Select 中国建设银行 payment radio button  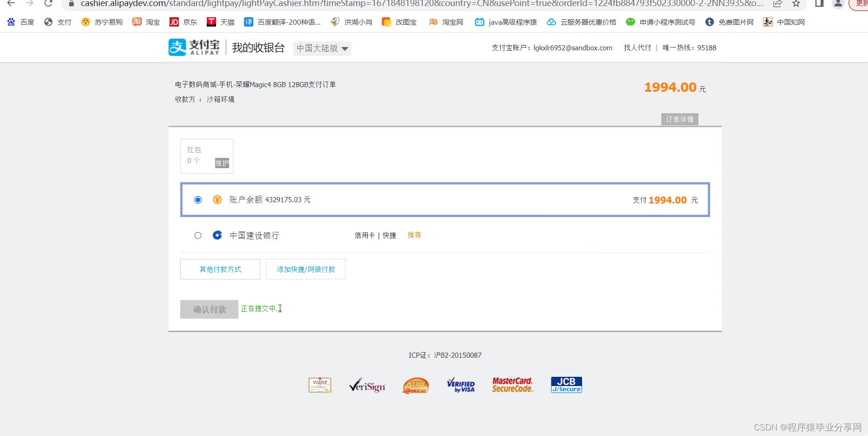(198, 236)
